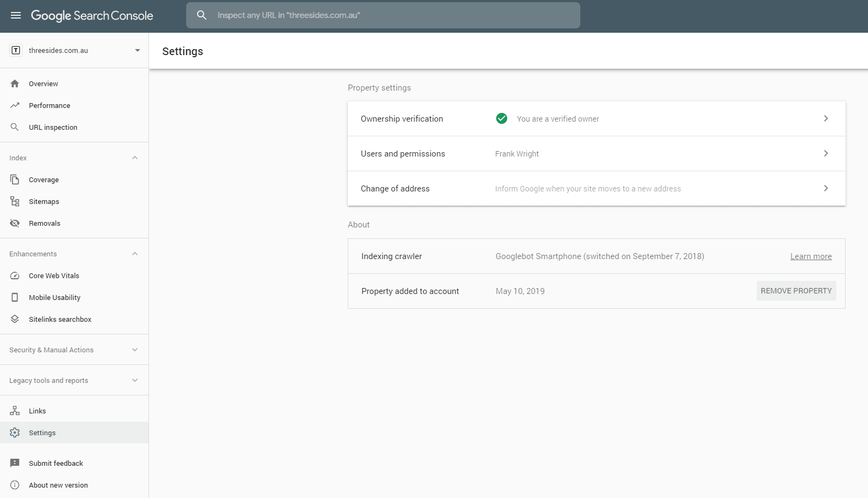
Task: Expand Security & Manual Actions section
Action: [135, 350]
